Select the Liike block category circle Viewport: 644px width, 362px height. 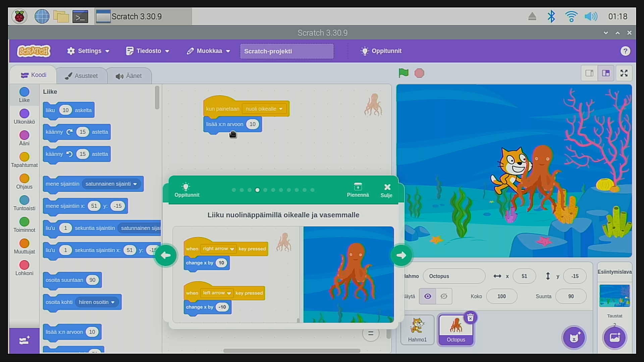tap(24, 92)
